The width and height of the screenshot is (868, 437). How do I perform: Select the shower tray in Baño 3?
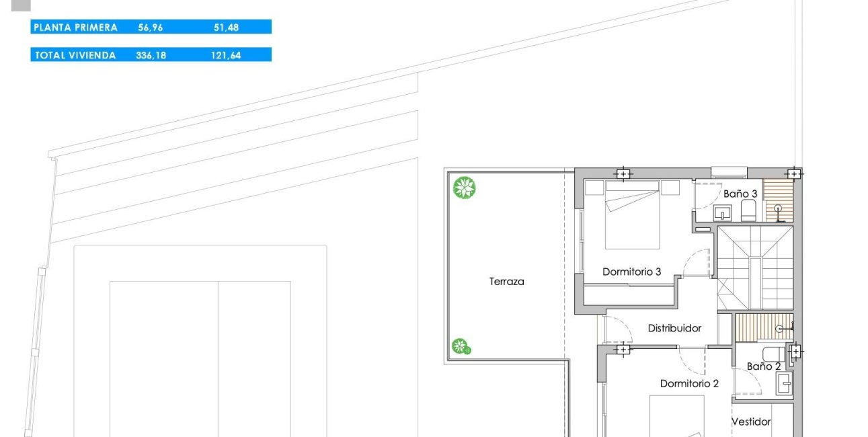pyautogui.click(x=779, y=200)
